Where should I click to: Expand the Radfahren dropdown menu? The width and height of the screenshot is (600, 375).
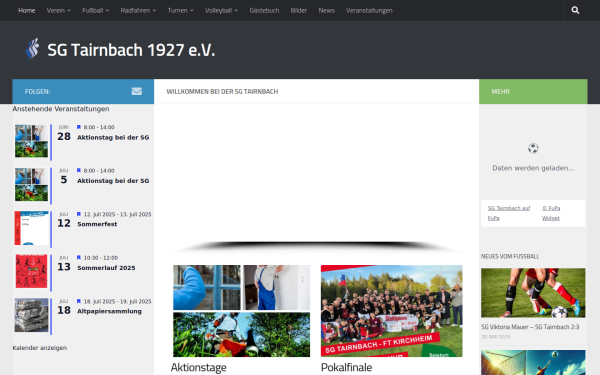(x=138, y=10)
